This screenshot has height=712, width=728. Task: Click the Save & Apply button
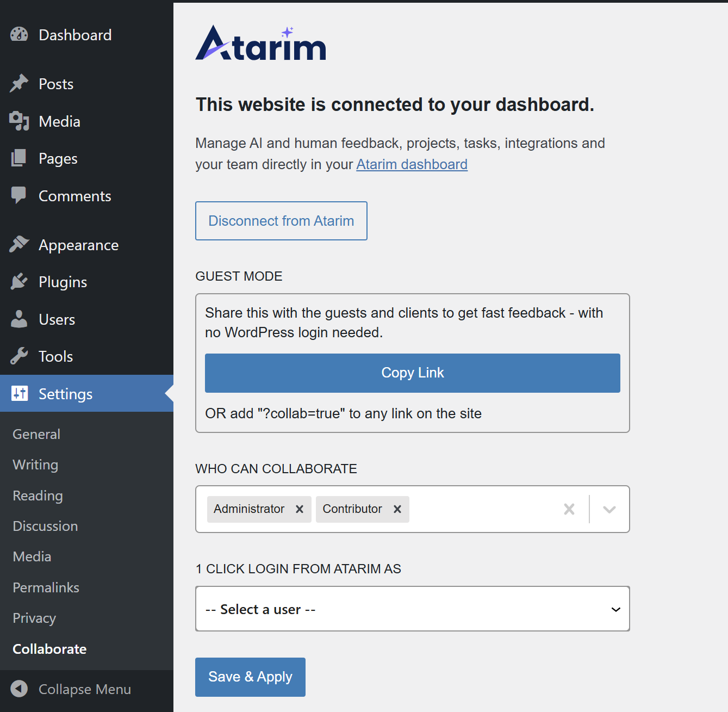click(250, 677)
